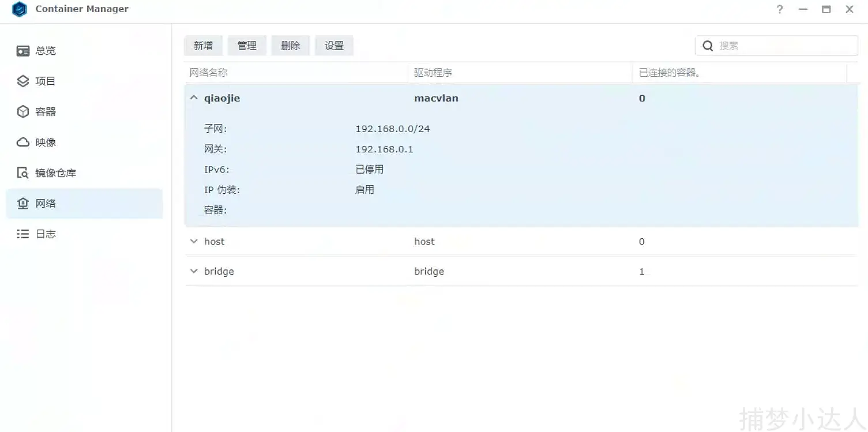
Task: Collapse the qiaojie network row
Action: tap(194, 98)
